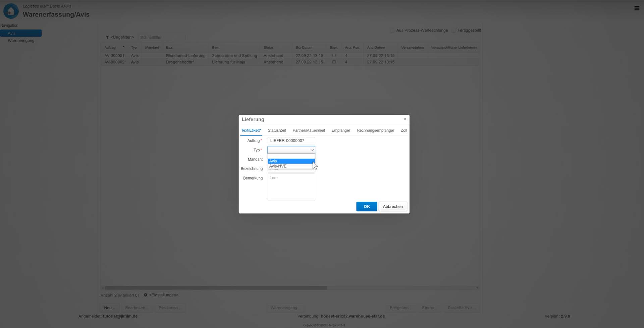This screenshot has width=644, height=328.
Task: Click the horizontal scrollbar thumb
Action: pos(216,288)
